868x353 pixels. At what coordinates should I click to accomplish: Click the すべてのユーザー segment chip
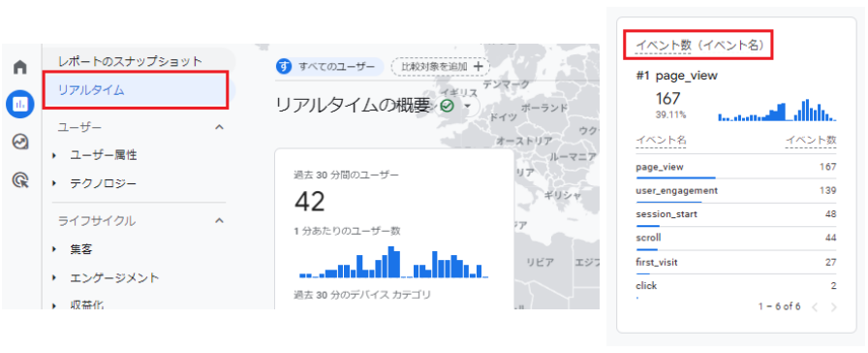point(330,67)
